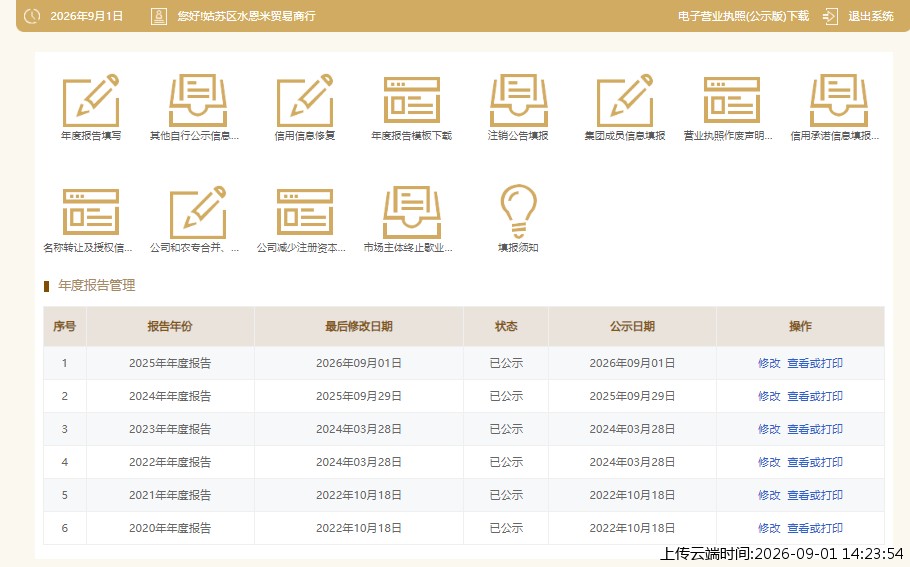Viewport: 910px width, 567px height.
Task: Select the 2022年年度报告 cell
Action: 170,463
